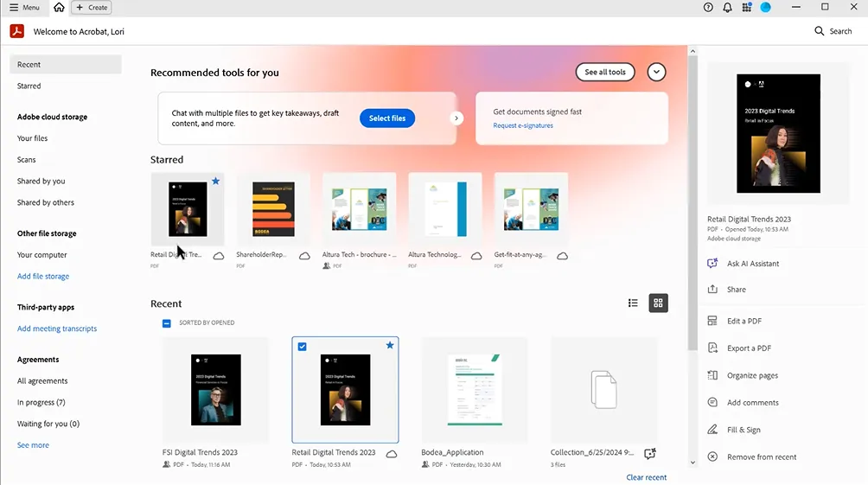Screen dimensions: 868x485
Task: Open ShareholderRep starred thumbnail
Action: (x=273, y=209)
